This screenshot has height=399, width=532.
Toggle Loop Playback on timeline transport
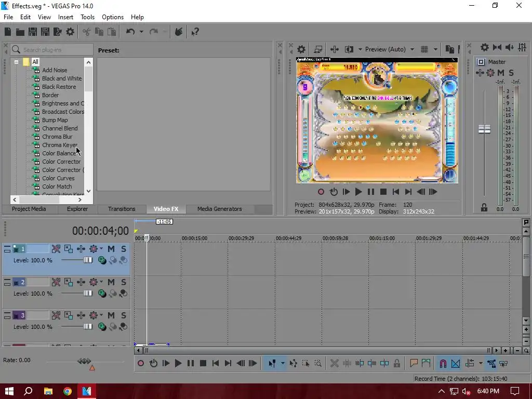pyautogui.click(x=153, y=363)
